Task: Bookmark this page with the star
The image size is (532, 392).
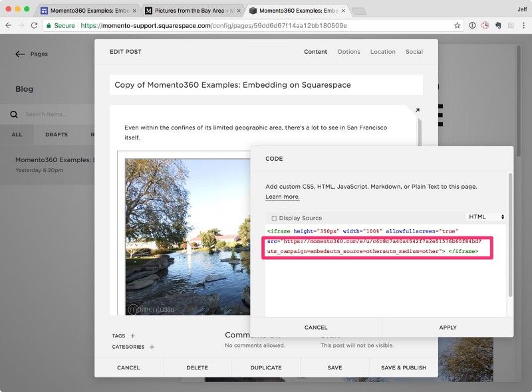Action: tap(457, 25)
